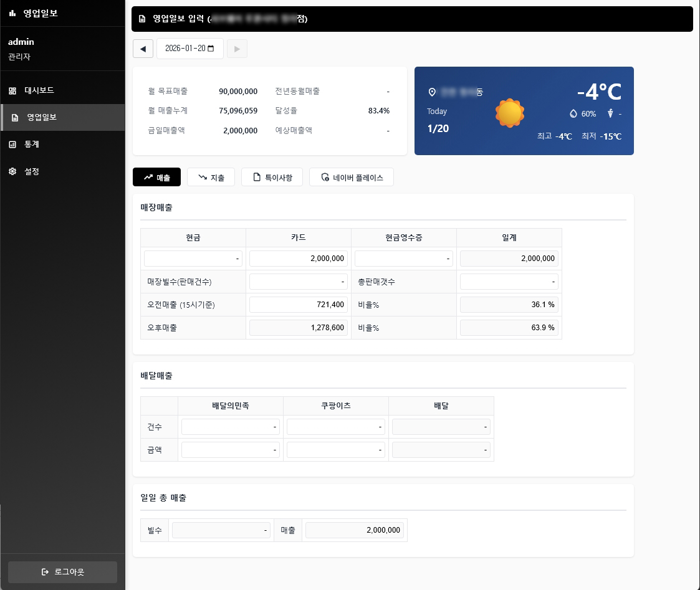Screen dimensions: 700x590
Task: Click the location pin icon in weather card
Action: (x=432, y=92)
